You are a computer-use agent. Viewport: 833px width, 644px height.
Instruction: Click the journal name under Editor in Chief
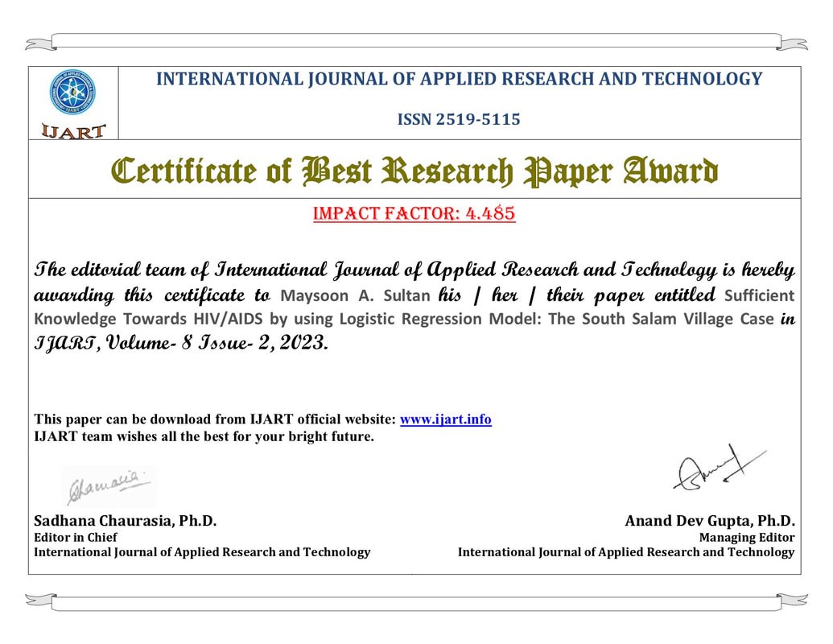click(x=202, y=552)
